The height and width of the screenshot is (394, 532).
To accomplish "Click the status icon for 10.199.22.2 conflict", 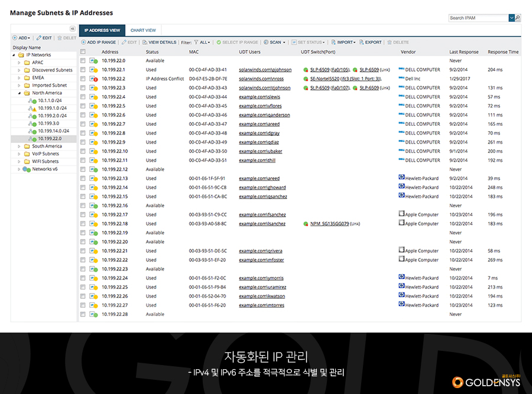I will 93,79.
